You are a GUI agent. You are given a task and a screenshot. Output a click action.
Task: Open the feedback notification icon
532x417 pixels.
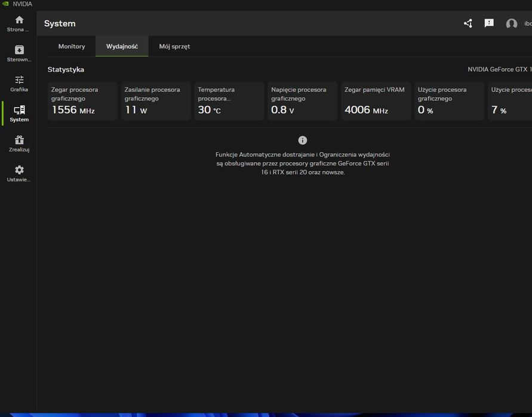[489, 23]
